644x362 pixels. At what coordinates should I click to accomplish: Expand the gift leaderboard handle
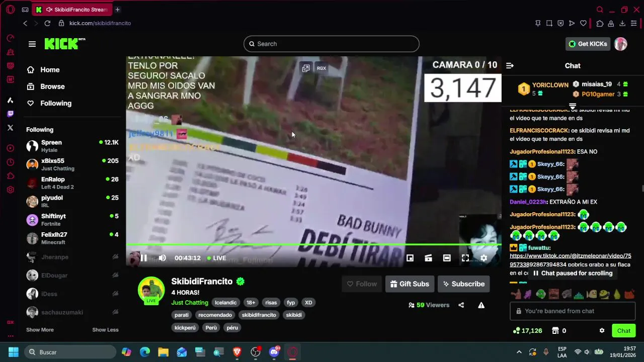(x=572, y=106)
